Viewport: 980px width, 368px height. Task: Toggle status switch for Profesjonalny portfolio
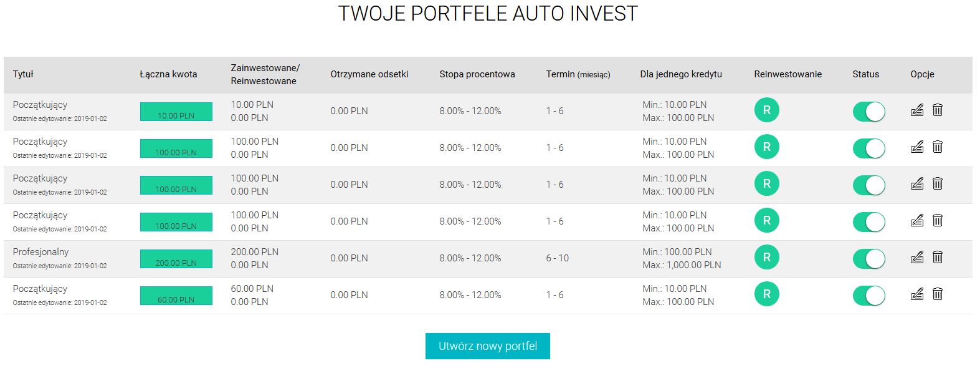tap(869, 259)
